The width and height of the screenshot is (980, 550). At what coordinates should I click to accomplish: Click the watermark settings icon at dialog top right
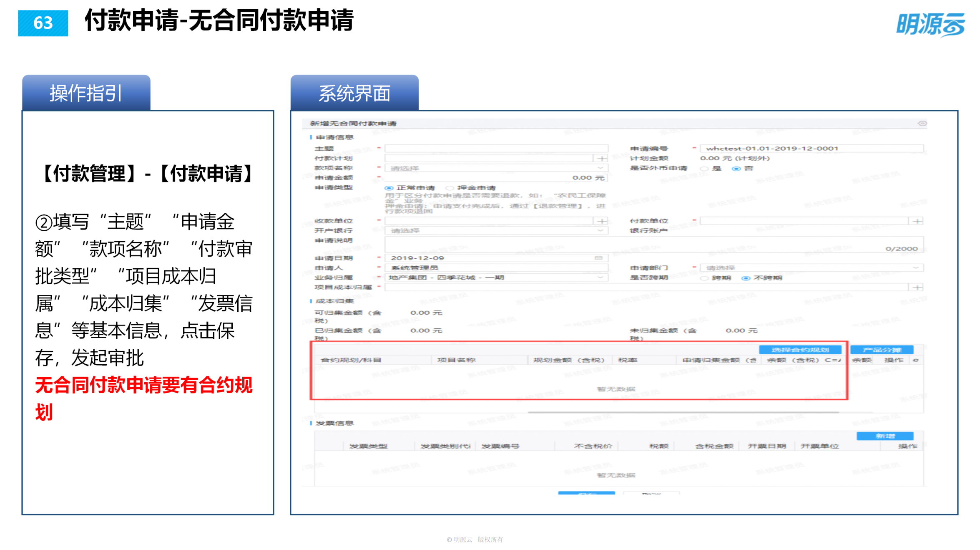[922, 123]
